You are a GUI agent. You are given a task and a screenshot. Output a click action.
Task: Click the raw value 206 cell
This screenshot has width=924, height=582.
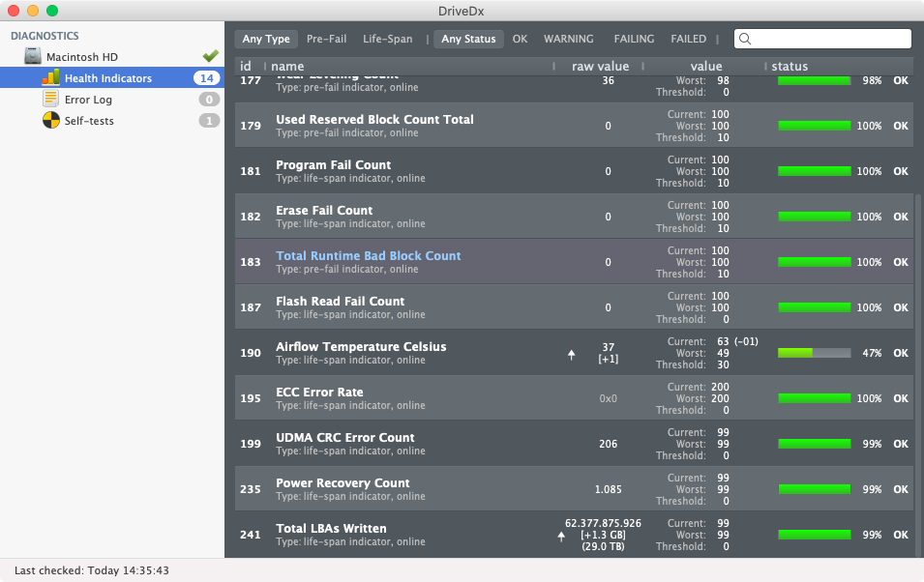(609, 444)
